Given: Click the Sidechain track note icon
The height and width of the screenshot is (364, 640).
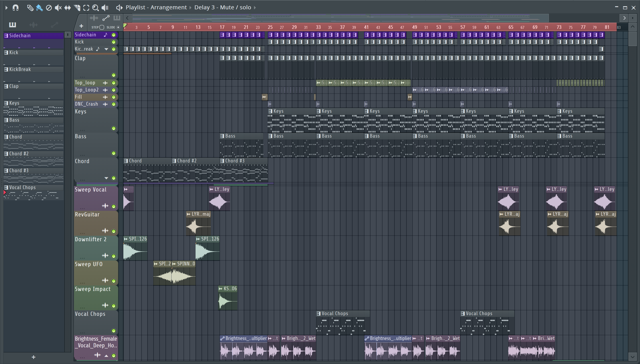Looking at the screenshot, I should point(106,35).
